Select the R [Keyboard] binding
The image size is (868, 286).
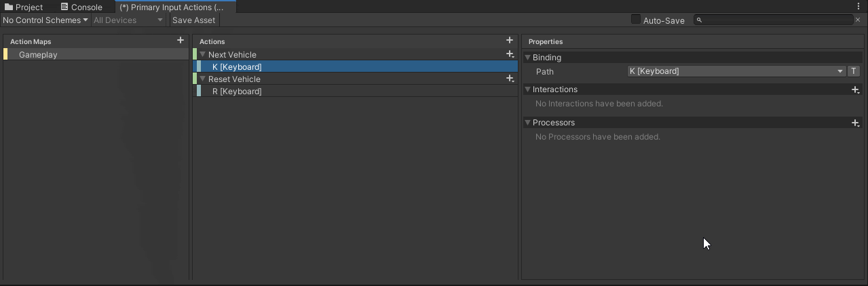(237, 91)
